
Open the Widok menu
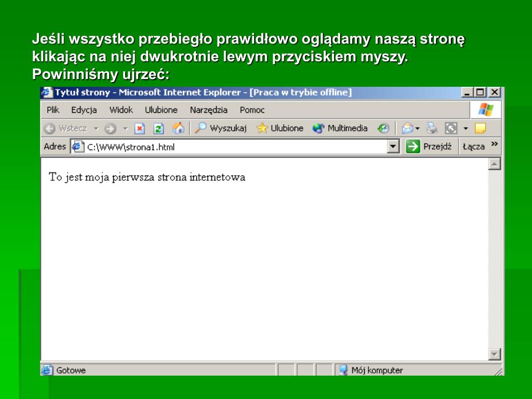[x=121, y=110]
